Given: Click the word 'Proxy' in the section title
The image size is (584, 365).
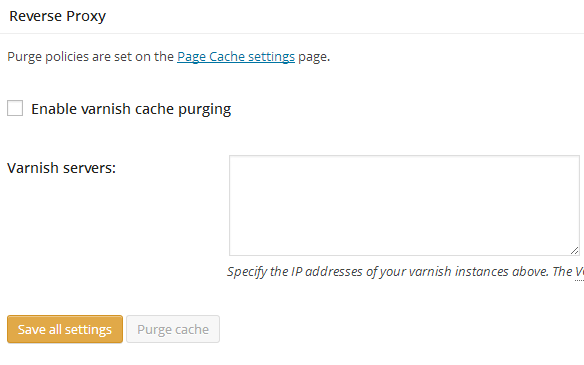Looking at the screenshot, I should point(86,16).
